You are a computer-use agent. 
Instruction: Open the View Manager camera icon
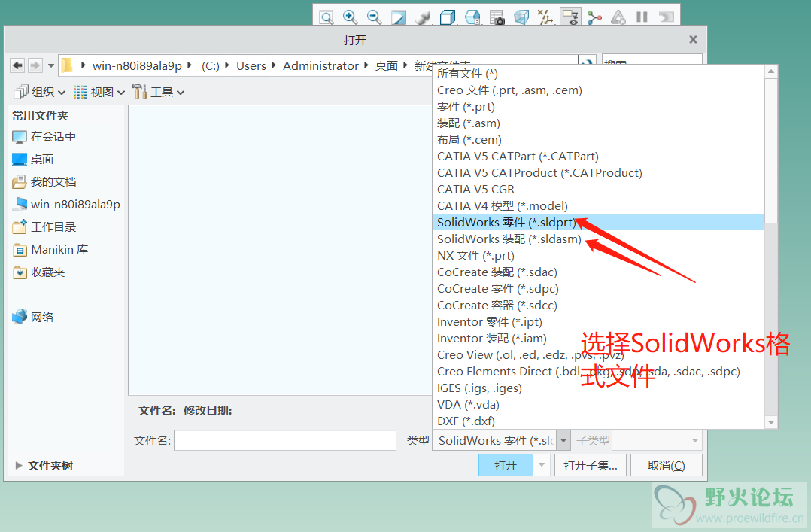[497, 17]
